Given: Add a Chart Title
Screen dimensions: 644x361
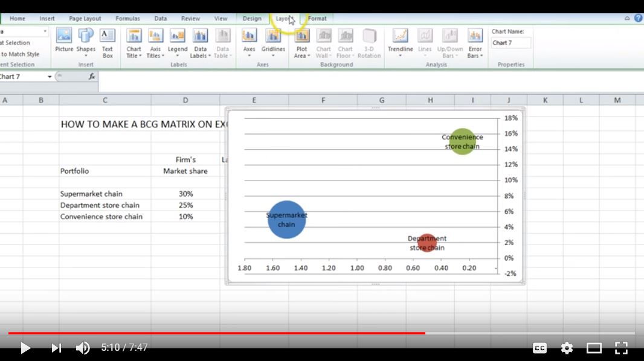Looking at the screenshot, I should pos(134,41).
